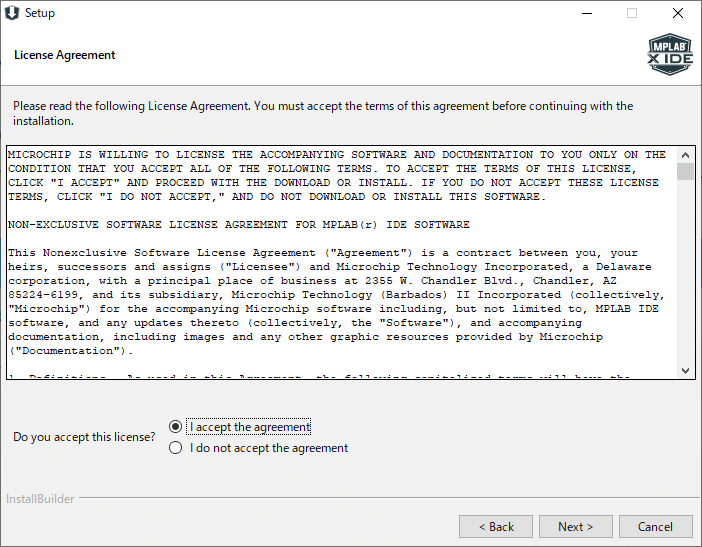Click "Do you accept this license?" label

(84, 437)
